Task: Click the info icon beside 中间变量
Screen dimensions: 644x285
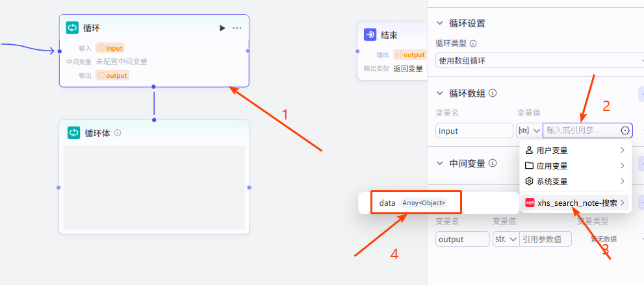Action: [493, 164]
